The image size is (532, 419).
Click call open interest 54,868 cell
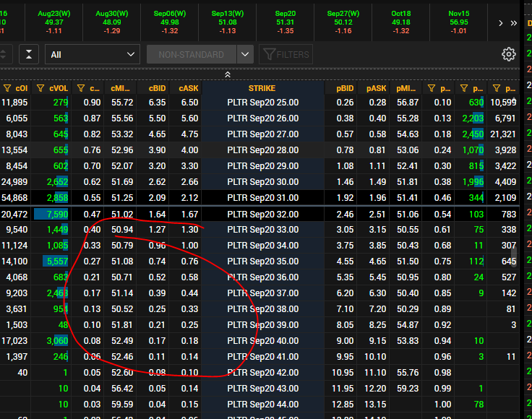click(x=14, y=198)
